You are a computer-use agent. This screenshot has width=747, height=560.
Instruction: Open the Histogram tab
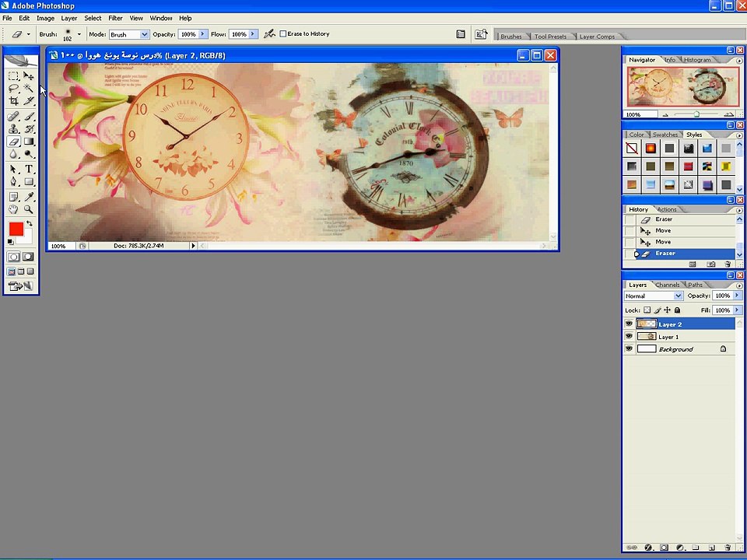tap(697, 60)
